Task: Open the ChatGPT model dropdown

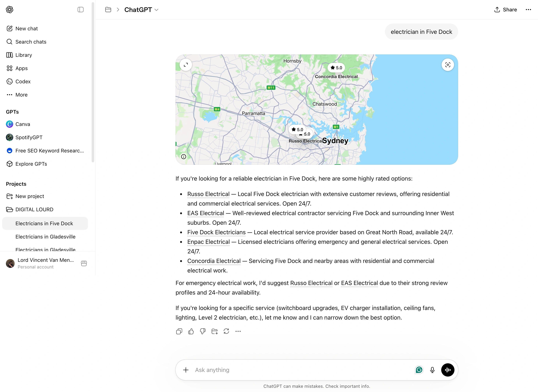Action: coord(141,10)
